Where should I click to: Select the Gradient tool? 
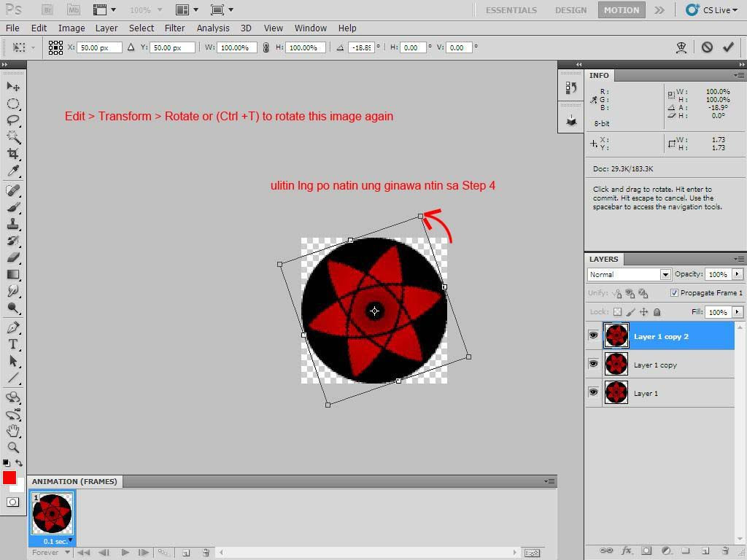tap(13, 274)
